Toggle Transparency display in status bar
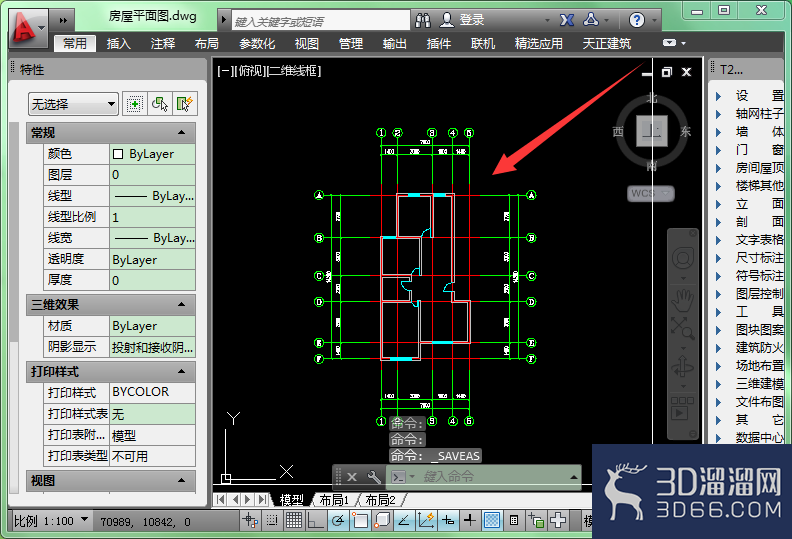This screenshot has width=792, height=539. point(492,520)
